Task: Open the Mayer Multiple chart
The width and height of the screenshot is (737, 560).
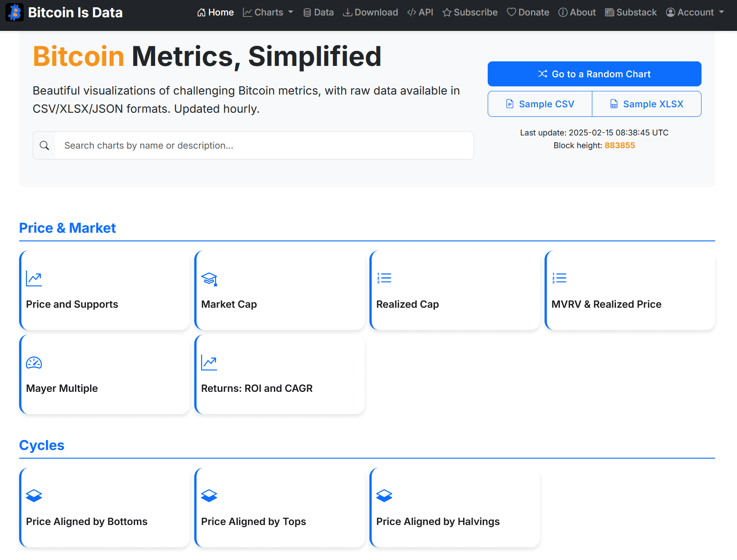Action: (105, 374)
